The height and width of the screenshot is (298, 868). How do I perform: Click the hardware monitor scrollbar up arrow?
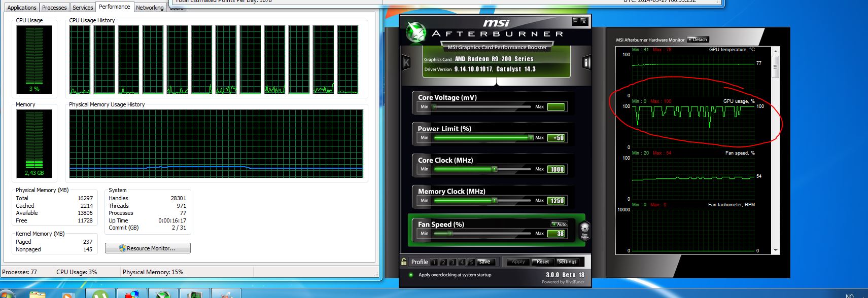pos(775,51)
